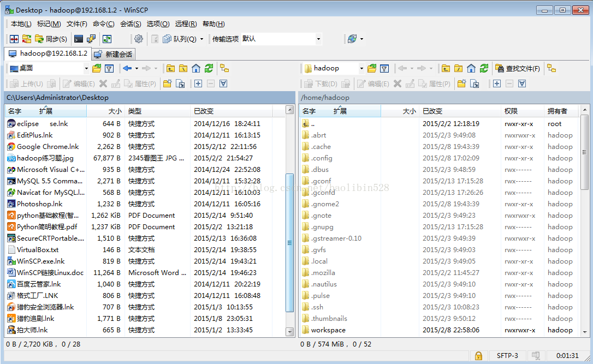This screenshot has width=593, height=364.
Task: Click the remote file list scrollbar down arrow
Action: (x=585, y=332)
